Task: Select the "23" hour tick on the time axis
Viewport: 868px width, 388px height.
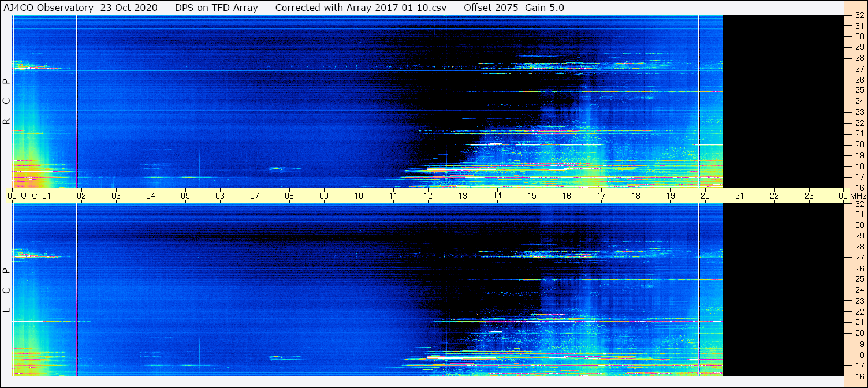Action: click(x=809, y=196)
